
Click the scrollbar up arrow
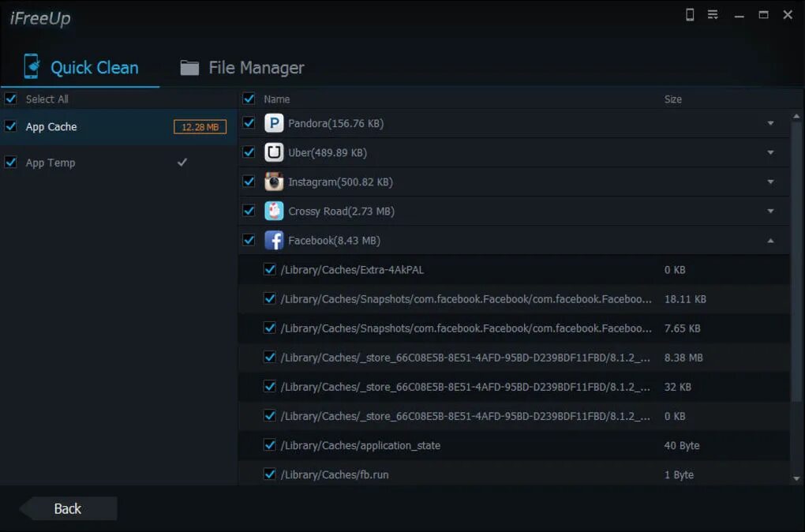[x=796, y=117]
